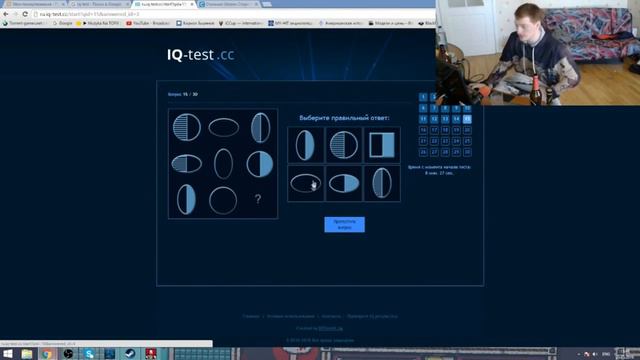Jump to question 26 in number grid
The image size is (640, 360).
[x=423, y=152]
